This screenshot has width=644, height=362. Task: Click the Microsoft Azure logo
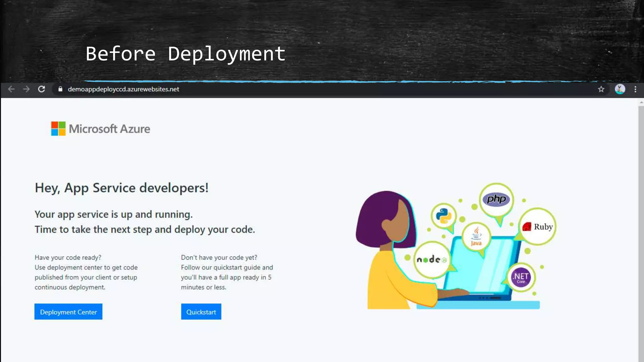[x=101, y=129]
